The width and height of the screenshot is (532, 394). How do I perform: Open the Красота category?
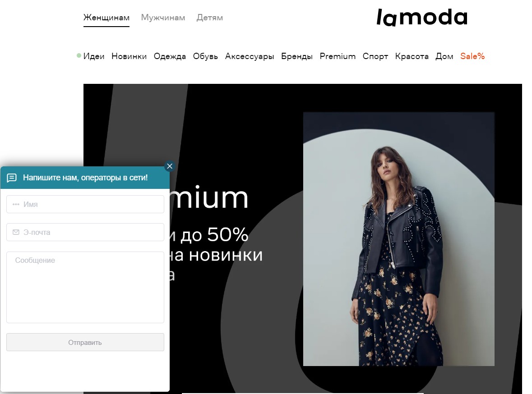(412, 56)
